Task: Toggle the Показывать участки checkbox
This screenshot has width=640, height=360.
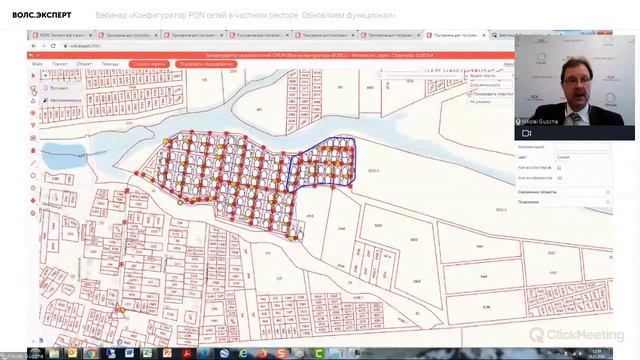Action: (x=470, y=93)
